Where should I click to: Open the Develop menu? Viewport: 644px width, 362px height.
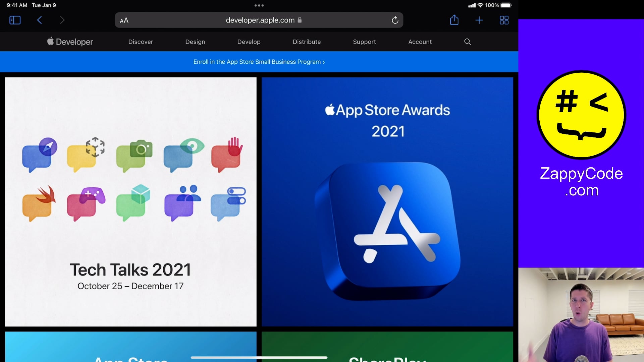(249, 42)
